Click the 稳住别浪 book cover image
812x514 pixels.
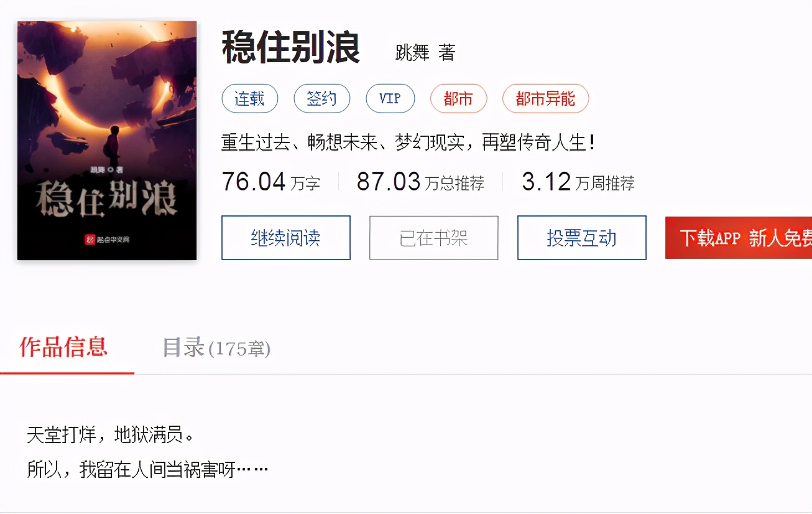[x=107, y=141]
